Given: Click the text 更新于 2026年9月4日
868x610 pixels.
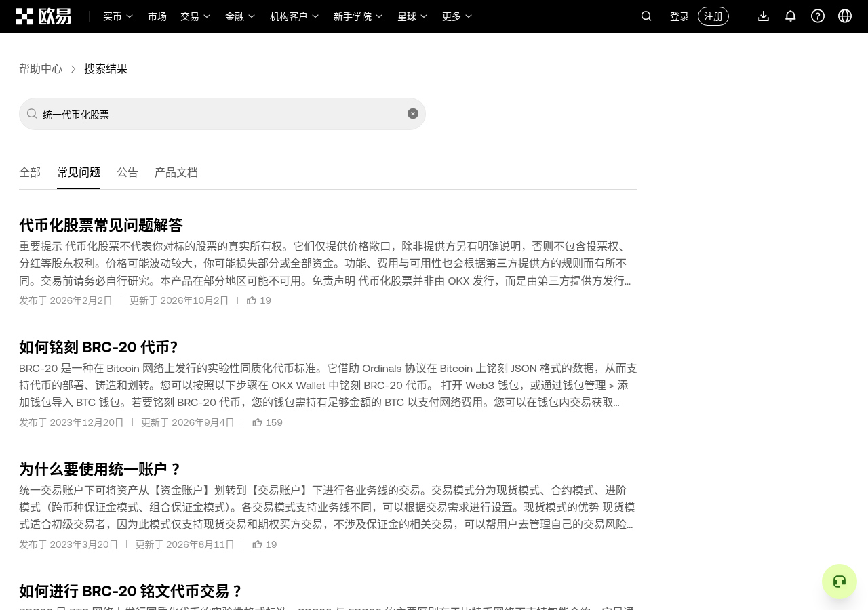Looking at the screenshot, I should [188, 422].
